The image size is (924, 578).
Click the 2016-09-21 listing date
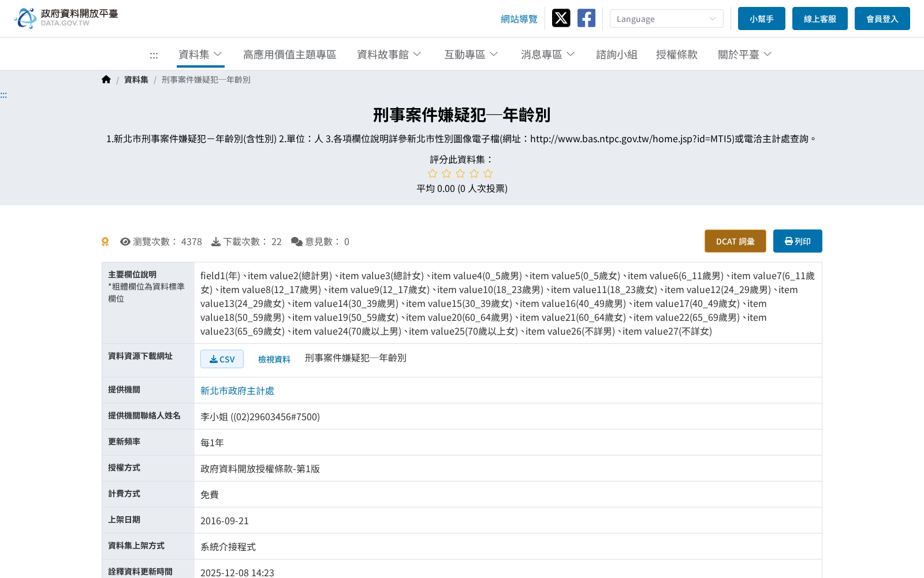tap(225, 521)
